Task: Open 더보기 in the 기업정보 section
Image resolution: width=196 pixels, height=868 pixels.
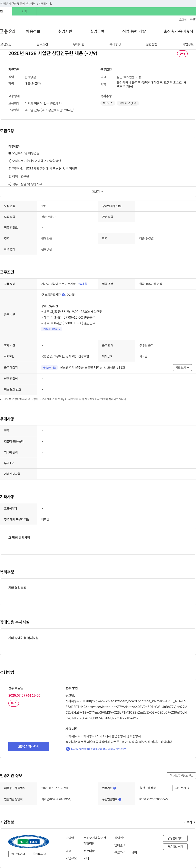Action: 189,822
